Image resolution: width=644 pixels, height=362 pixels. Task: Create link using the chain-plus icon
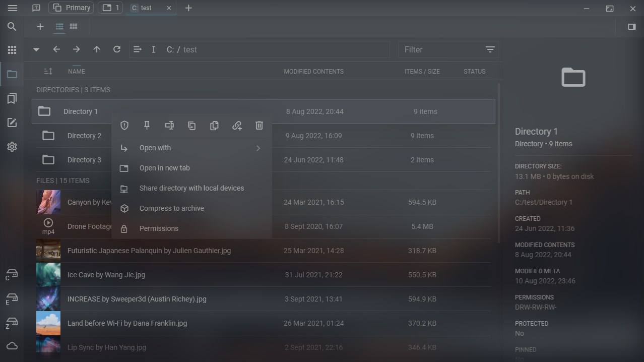237,126
